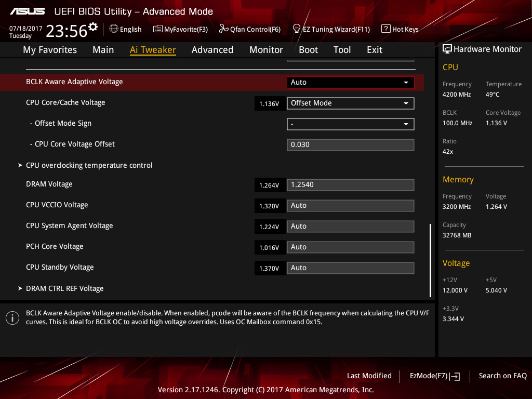
Task: Expand DRAM CTRL REF Voltage submenu
Action: coord(64,288)
